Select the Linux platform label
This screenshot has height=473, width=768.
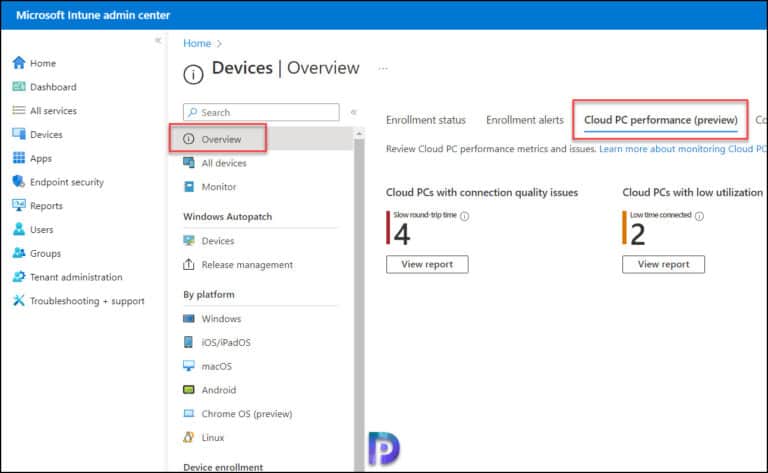point(213,437)
